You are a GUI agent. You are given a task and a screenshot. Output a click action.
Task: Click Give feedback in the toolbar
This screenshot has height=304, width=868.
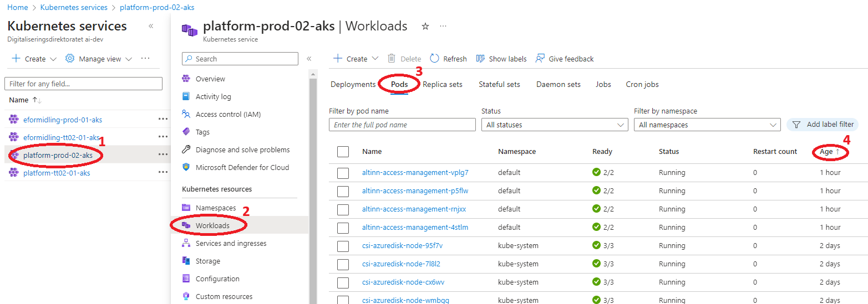tap(565, 59)
